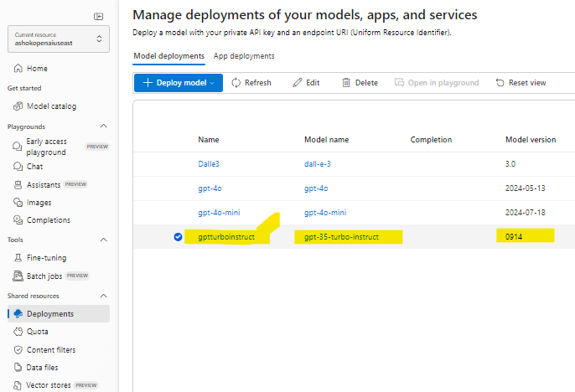
Task: Open the Images playground
Action: [32, 202]
